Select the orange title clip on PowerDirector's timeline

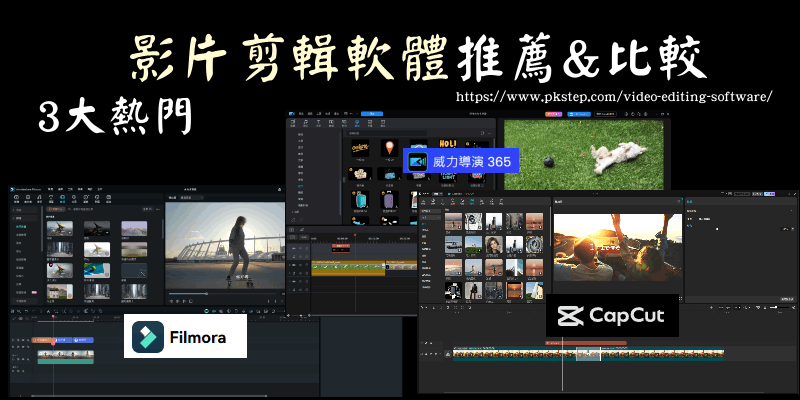341,248
